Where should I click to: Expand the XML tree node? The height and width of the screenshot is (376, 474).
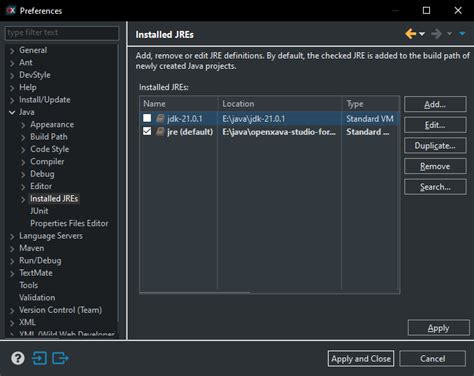coord(12,323)
